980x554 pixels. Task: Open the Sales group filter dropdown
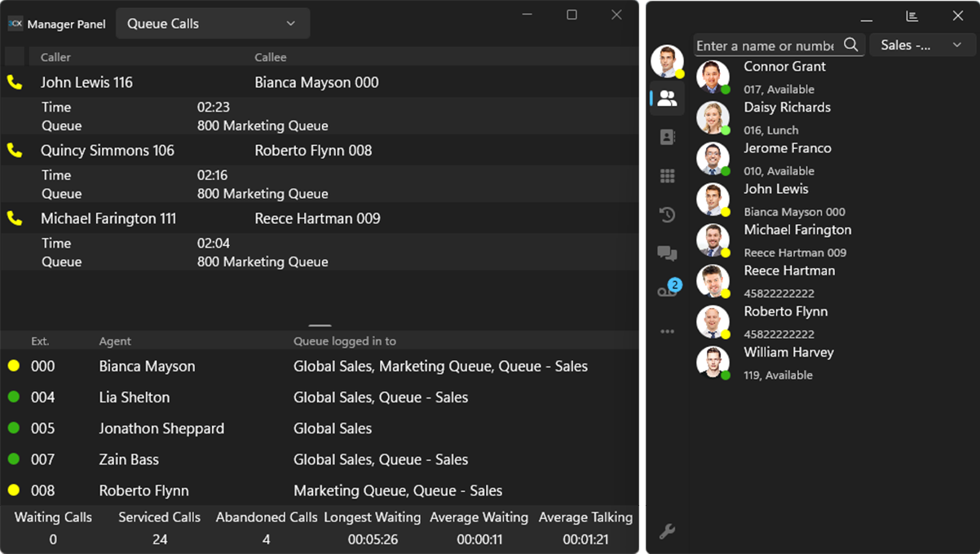point(921,46)
